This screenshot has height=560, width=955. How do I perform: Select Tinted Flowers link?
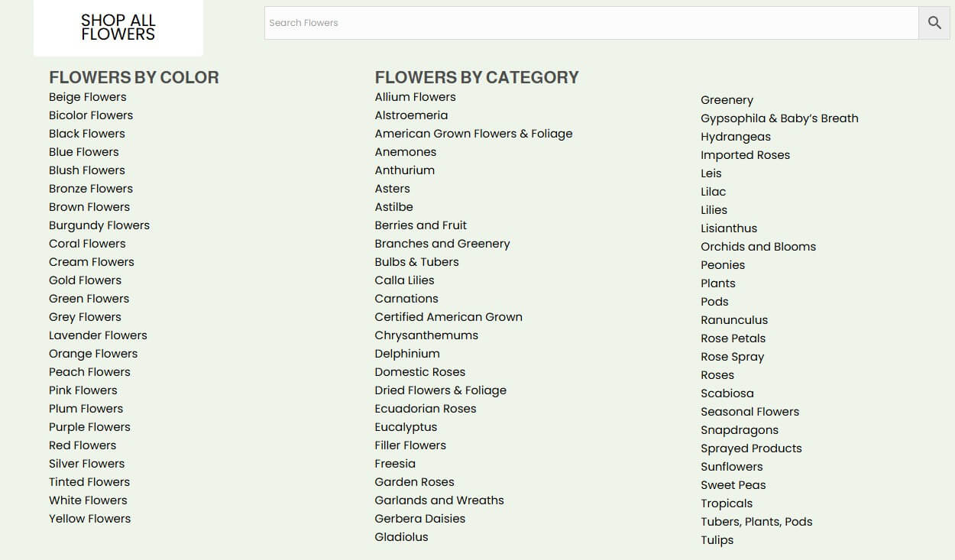tap(89, 482)
